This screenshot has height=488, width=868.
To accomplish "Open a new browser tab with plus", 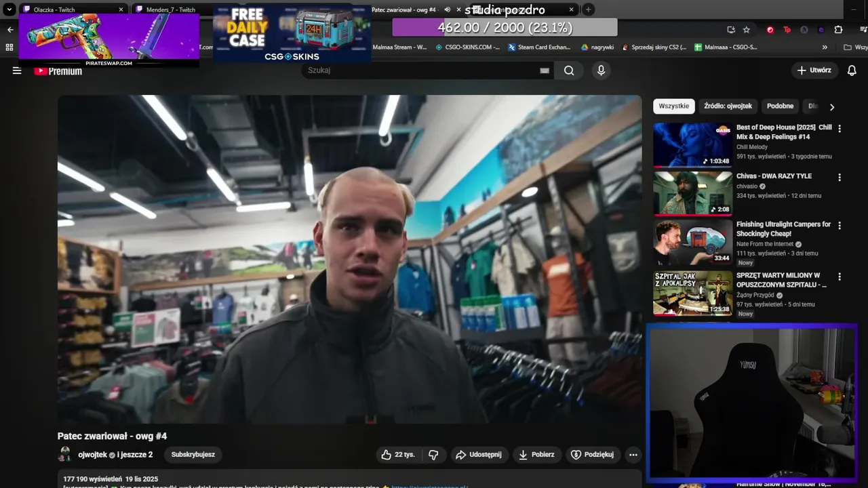I will 588,9.
